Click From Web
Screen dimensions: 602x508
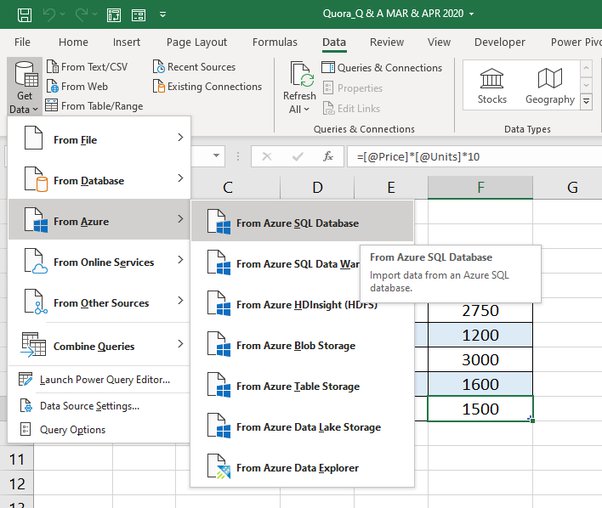point(77,86)
